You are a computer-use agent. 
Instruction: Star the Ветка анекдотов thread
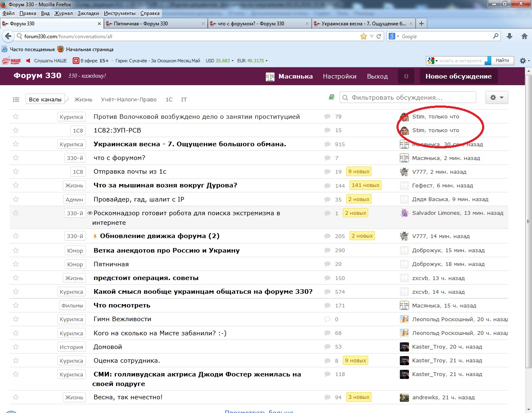click(16, 251)
